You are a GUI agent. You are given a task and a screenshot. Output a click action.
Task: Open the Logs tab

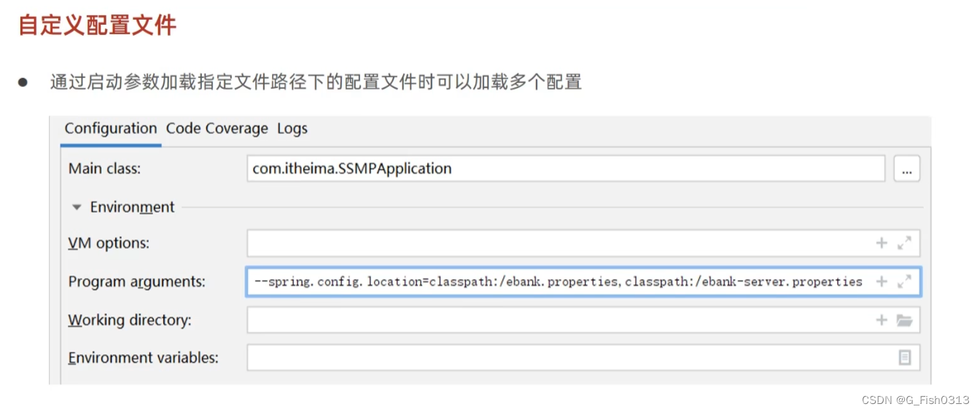[292, 128]
